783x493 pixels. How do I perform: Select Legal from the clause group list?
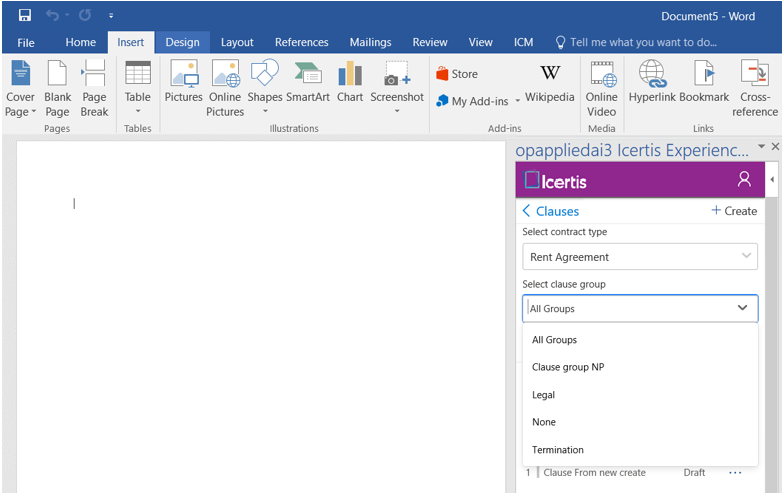click(x=544, y=395)
